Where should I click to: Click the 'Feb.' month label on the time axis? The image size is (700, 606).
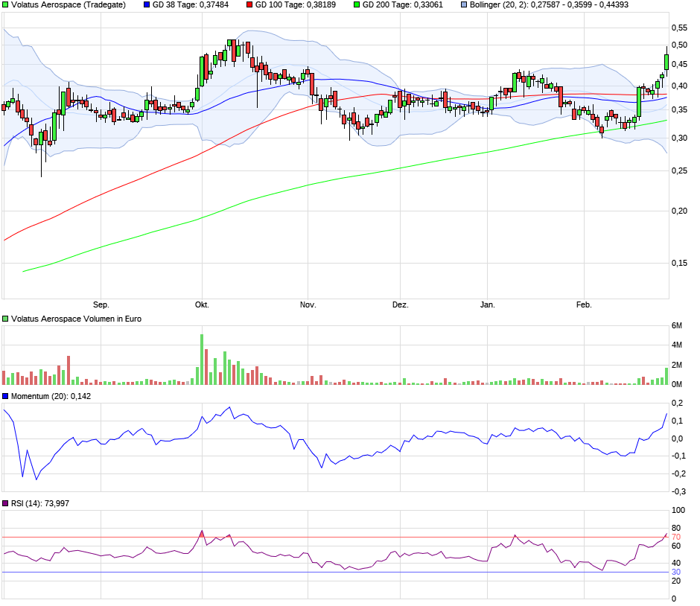pos(585,305)
